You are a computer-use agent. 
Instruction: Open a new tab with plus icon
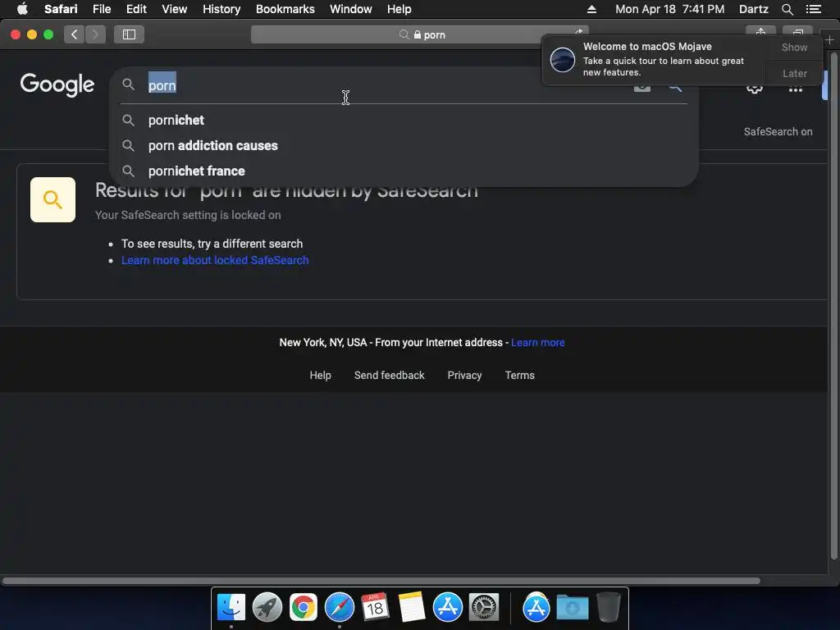tap(829, 40)
